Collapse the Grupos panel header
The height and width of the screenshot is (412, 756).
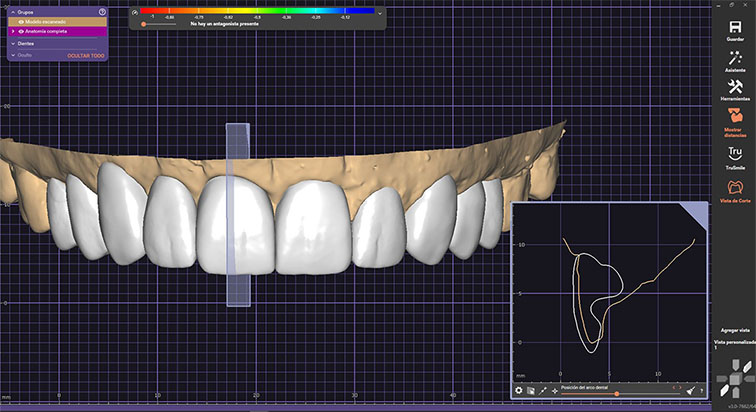[13, 11]
